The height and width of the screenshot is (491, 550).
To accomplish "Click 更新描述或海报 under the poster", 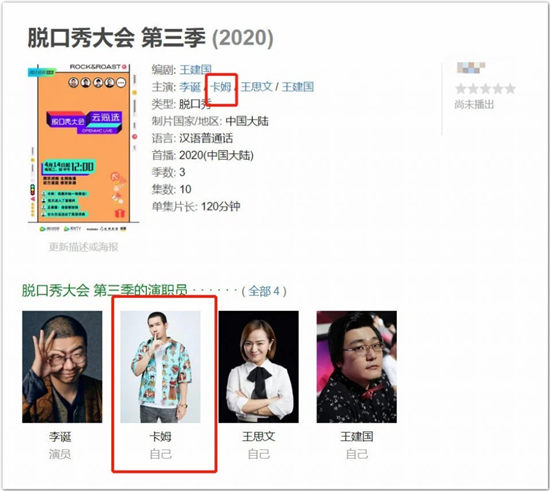I will coord(83,247).
